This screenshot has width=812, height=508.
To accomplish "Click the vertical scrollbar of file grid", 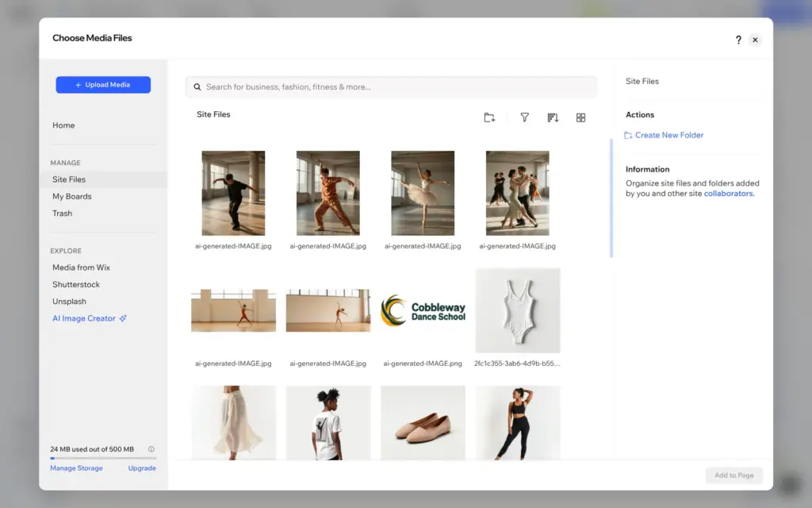I will click(x=611, y=198).
